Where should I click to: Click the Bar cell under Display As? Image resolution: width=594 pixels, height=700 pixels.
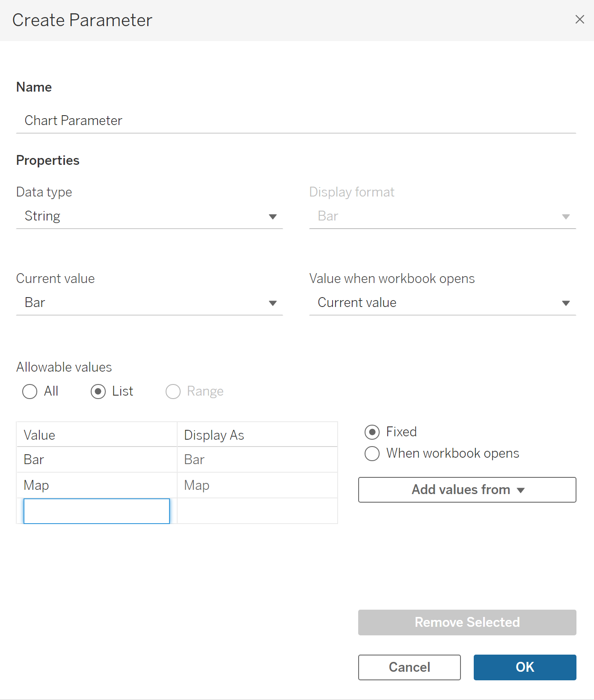[257, 460]
